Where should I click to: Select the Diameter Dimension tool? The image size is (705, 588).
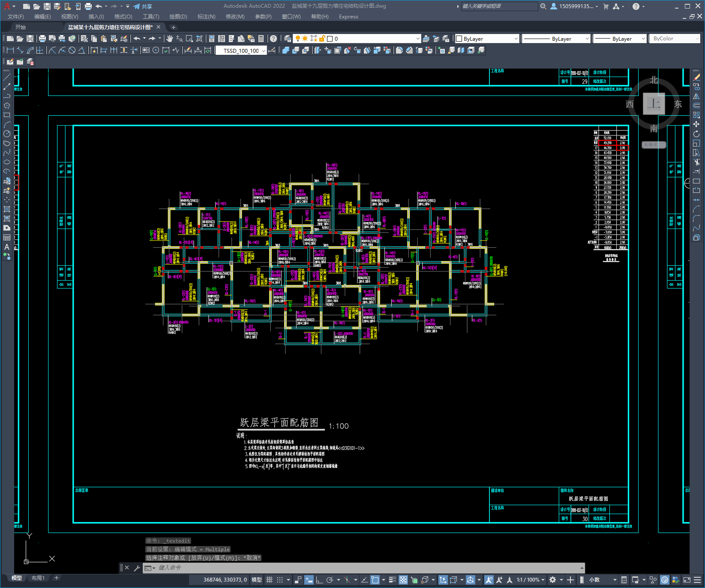pos(72,50)
